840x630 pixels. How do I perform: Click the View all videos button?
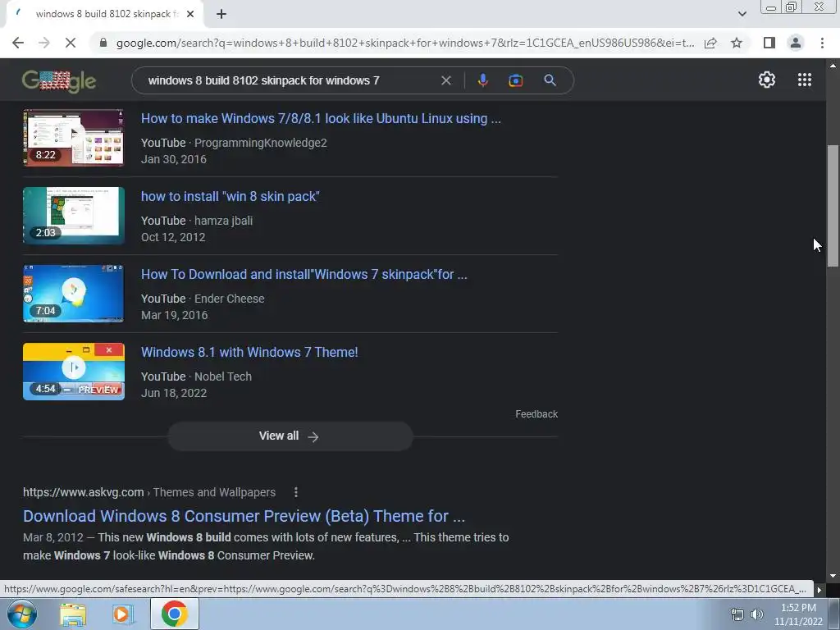click(x=290, y=436)
